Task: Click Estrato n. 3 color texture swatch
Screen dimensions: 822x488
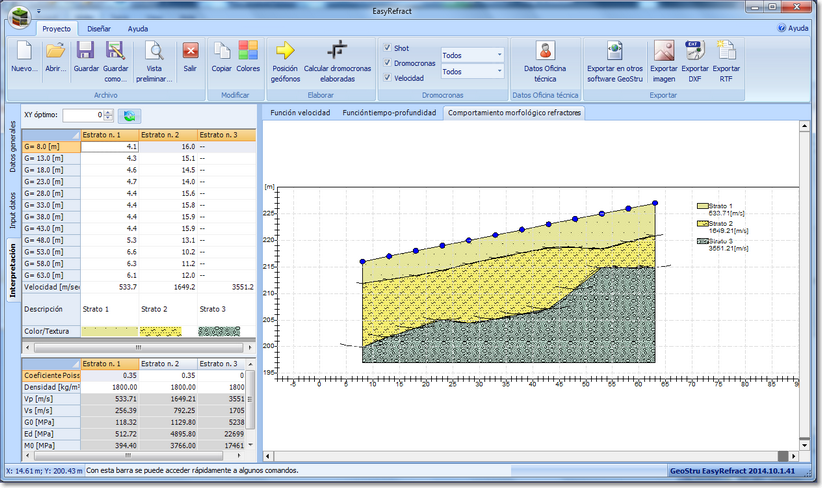Action: pyautogui.click(x=220, y=331)
